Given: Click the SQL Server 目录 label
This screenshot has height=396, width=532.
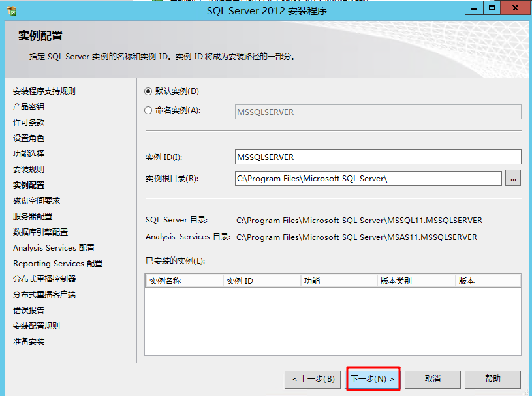Looking at the screenshot, I should 176,220.
